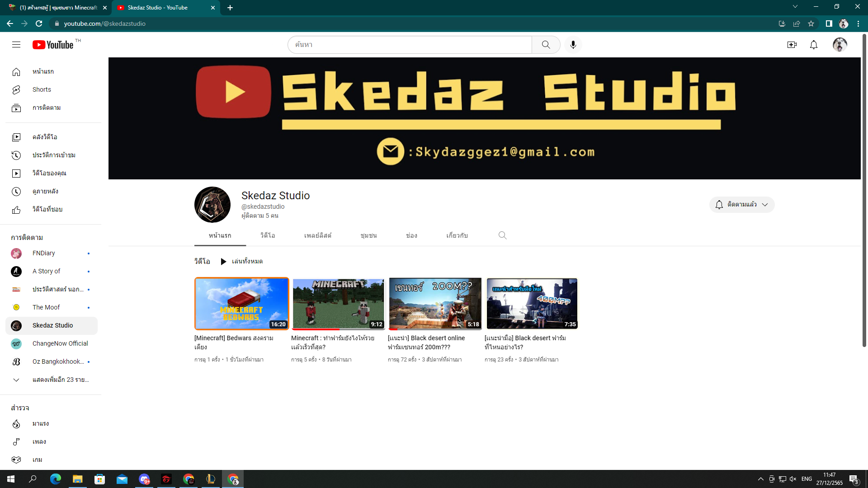Open the Bedwars สงครามเตียง video title
The image size is (868, 488).
pyautogui.click(x=234, y=343)
